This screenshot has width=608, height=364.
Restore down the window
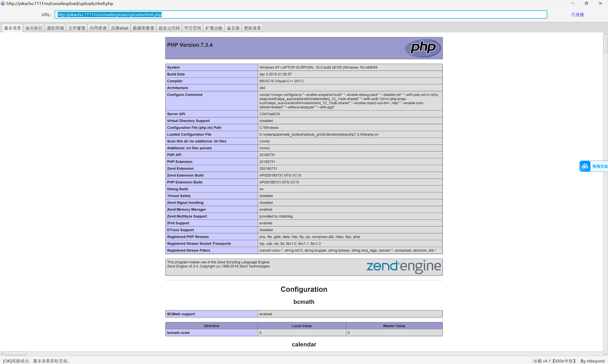pyautogui.click(x=586, y=3)
